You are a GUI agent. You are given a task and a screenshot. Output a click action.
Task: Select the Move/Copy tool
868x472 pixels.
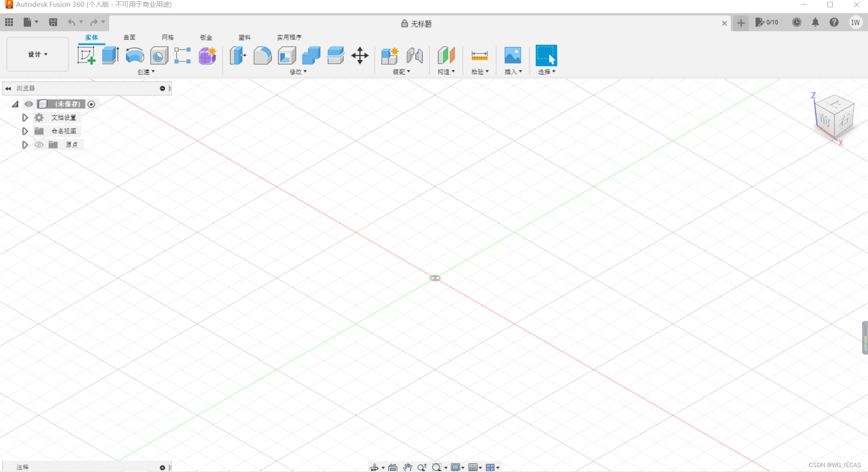(x=359, y=56)
